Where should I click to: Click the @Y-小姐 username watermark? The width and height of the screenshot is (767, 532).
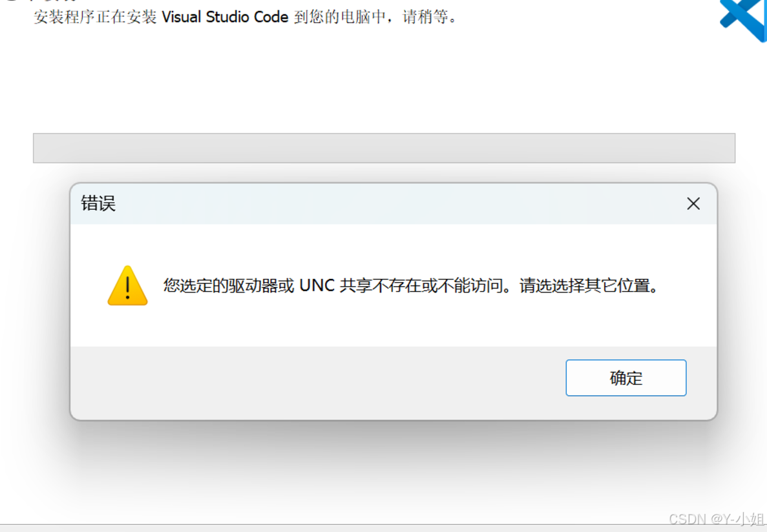pos(737,519)
